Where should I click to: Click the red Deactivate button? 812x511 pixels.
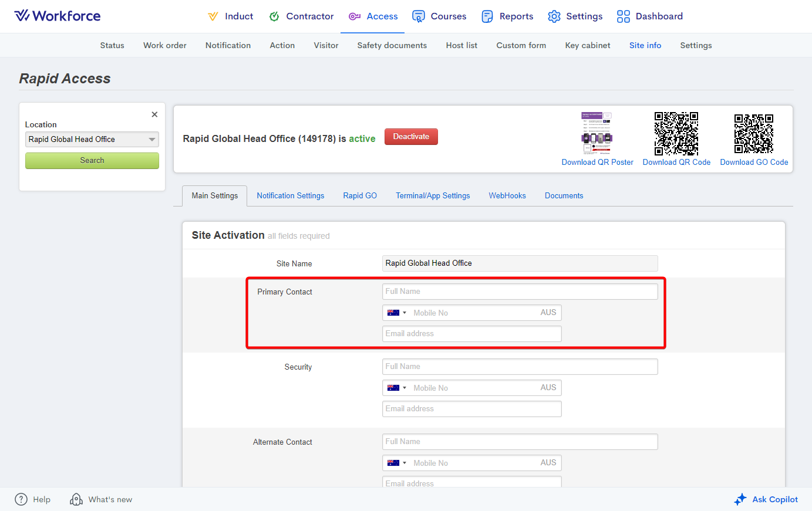[411, 137]
